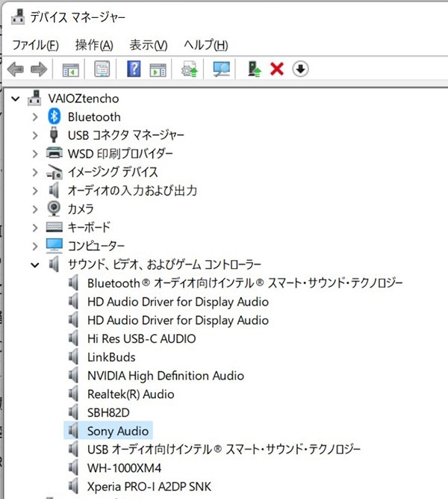
Task: Select NVIDIA High Definition Audio device
Action: click(166, 376)
